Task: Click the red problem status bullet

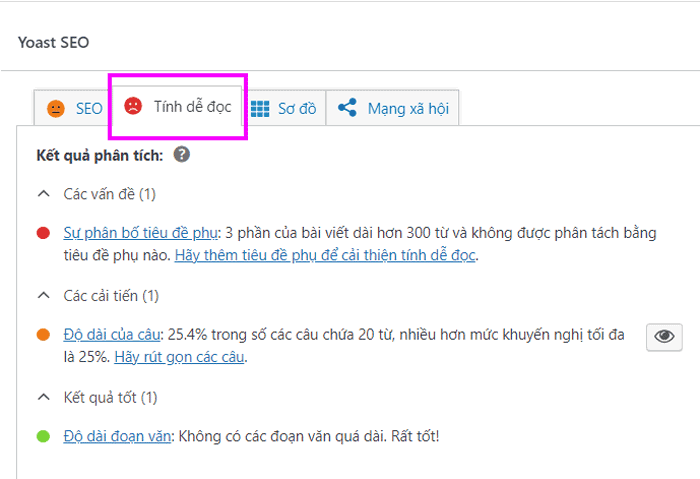Action: pos(43,233)
